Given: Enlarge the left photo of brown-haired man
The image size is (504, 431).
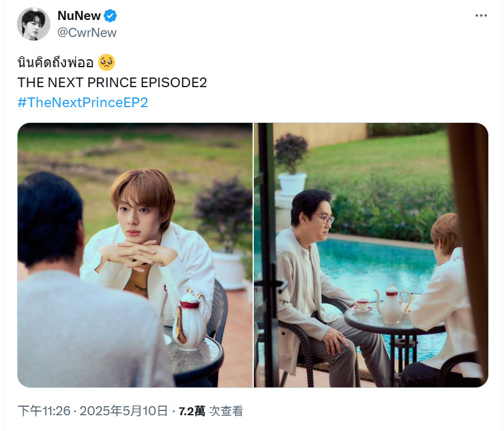Looking at the screenshot, I should pyautogui.click(x=135, y=255).
